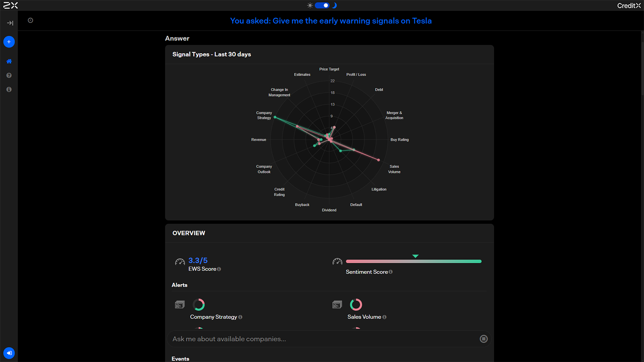Click the Events section heading

(x=180, y=359)
